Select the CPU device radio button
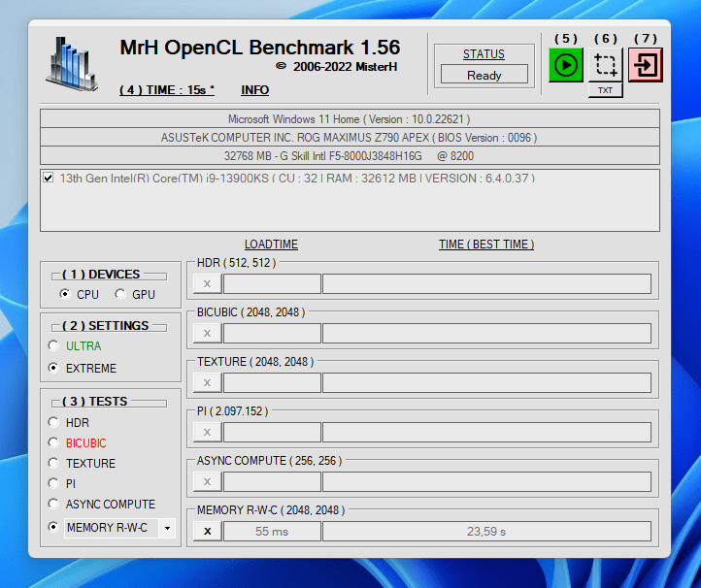This screenshot has height=588, width=701. click(x=65, y=294)
